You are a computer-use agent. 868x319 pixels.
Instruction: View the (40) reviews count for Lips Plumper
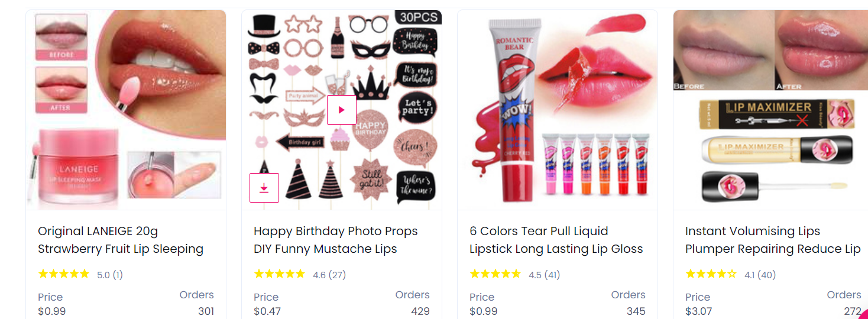coord(767,275)
